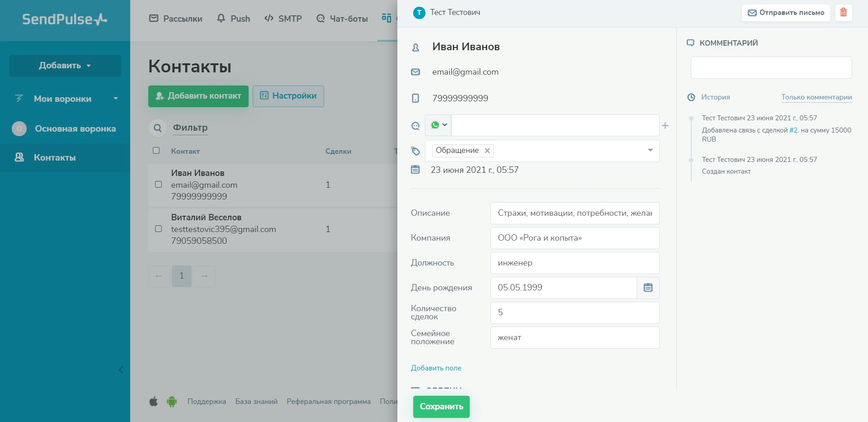Click testtestovic395@gmail.com in contact list

point(223,229)
